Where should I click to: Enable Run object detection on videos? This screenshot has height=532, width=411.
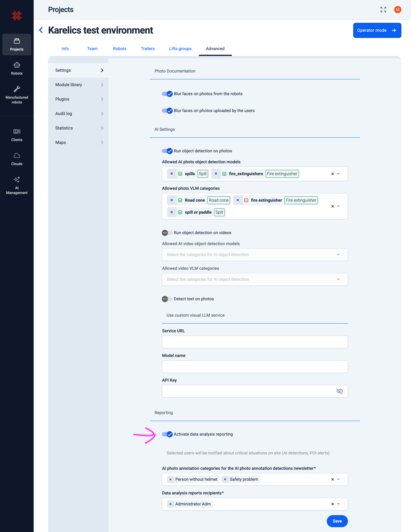pyautogui.click(x=167, y=233)
